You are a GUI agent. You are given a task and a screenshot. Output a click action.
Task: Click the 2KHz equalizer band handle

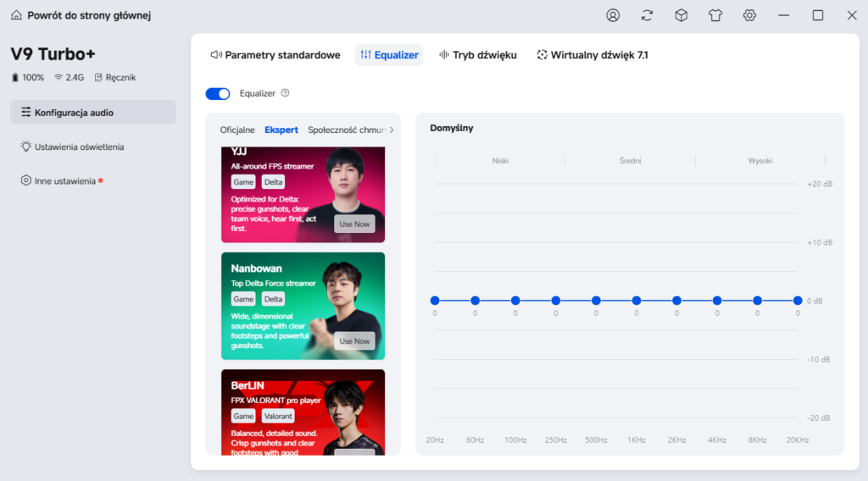pos(676,301)
